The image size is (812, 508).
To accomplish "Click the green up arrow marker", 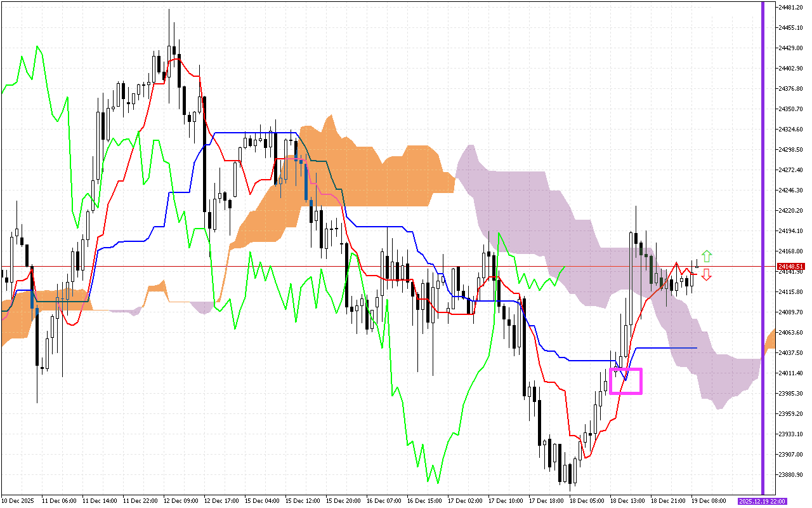I will 707,257.
